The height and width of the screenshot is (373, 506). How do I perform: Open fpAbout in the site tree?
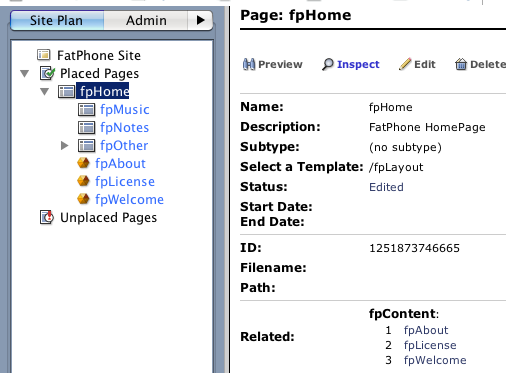click(120, 164)
